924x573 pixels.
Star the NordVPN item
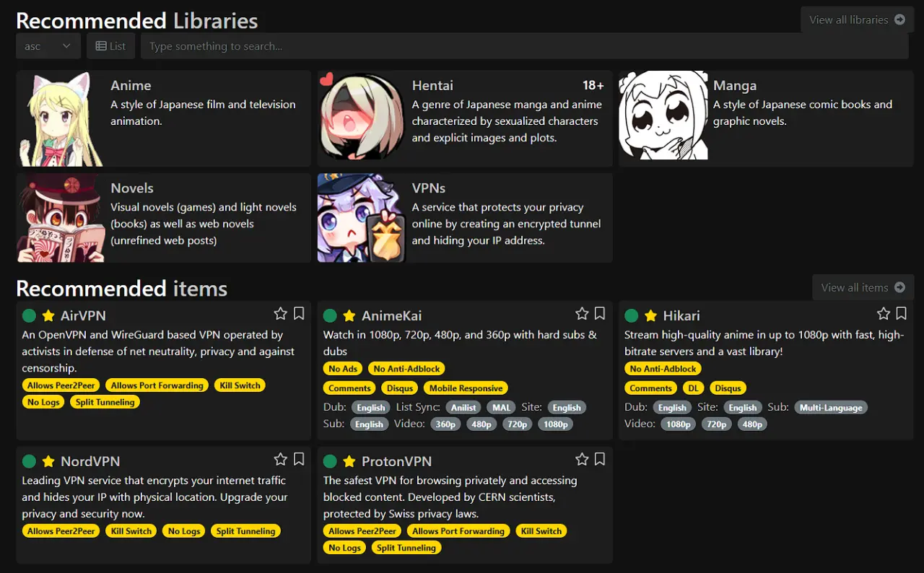pyautogui.click(x=281, y=460)
